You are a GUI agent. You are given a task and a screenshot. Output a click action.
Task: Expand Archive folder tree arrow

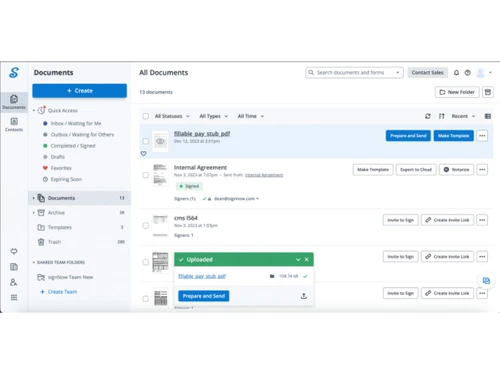coord(34,213)
